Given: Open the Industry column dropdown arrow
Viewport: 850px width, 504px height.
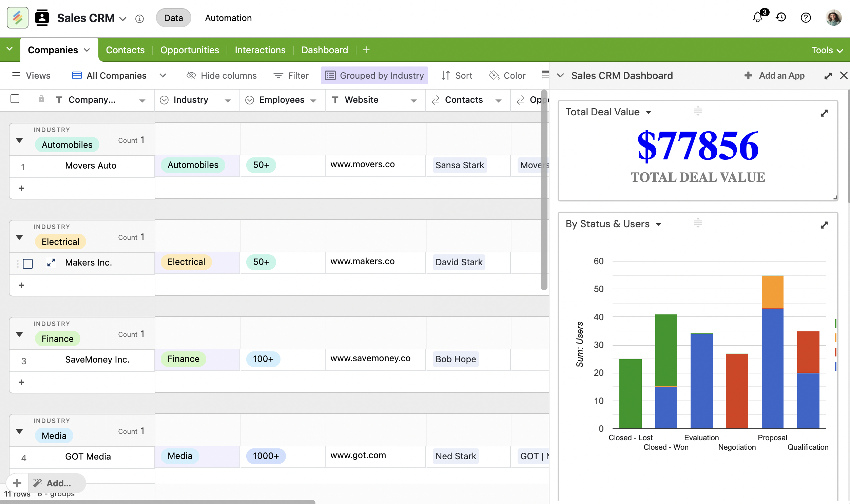Looking at the screenshot, I should [228, 100].
